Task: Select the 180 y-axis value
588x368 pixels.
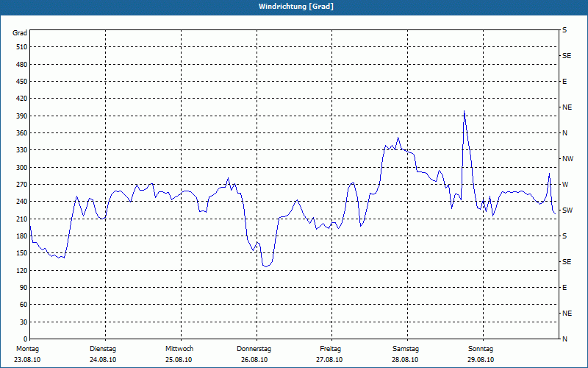Action: (22, 236)
